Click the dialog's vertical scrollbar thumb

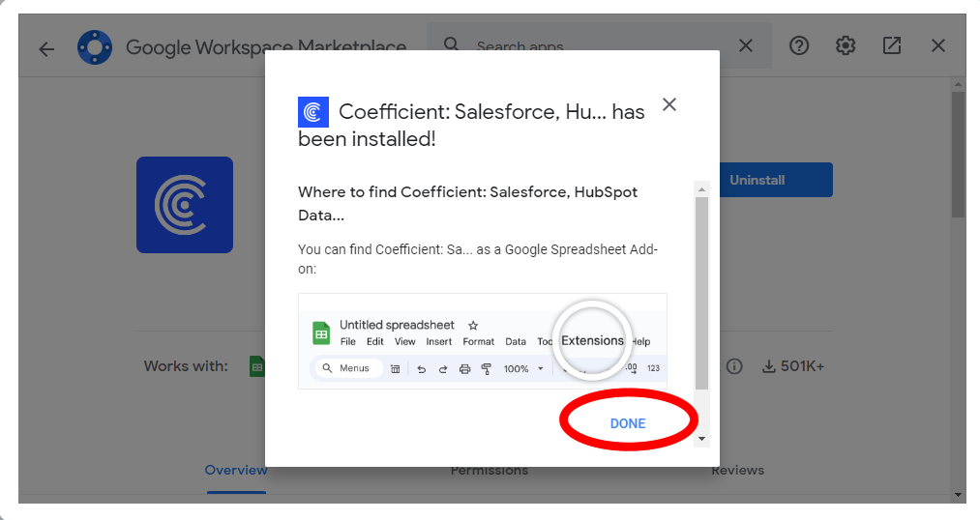tap(701, 294)
